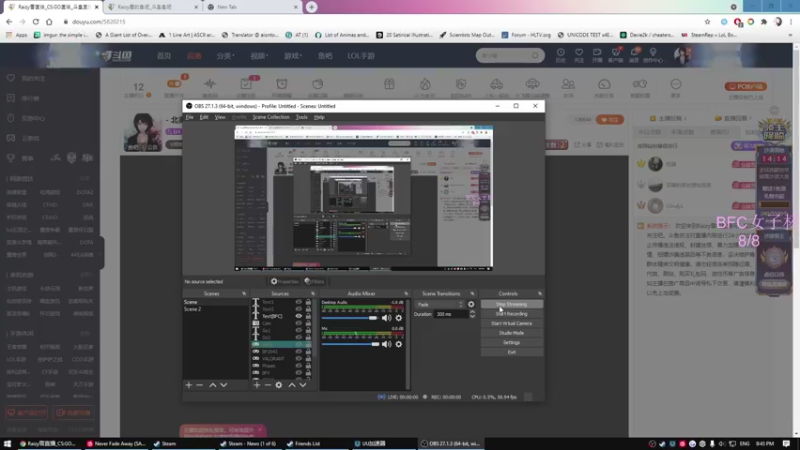Open Douyu watch history clock icon
The height and width of the screenshot is (450, 800).
(x=560, y=53)
